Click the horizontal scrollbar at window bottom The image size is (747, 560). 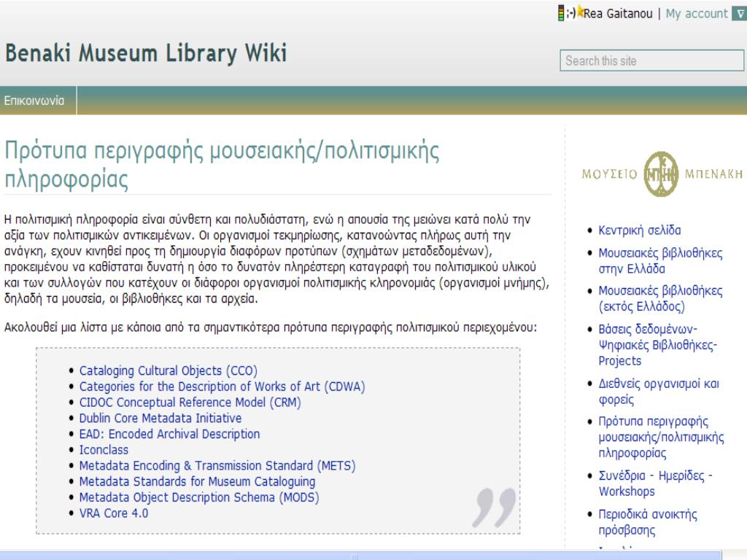(360, 556)
